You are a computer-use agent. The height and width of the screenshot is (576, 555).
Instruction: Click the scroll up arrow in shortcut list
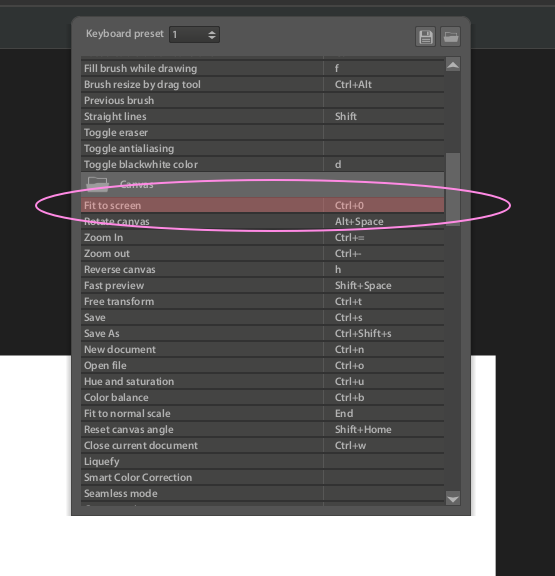(x=453, y=65)
